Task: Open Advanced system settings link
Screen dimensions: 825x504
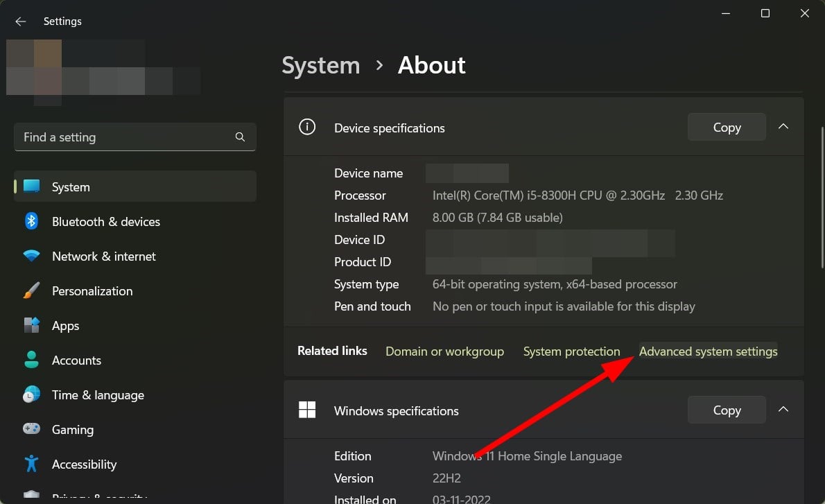Action: click(709, 351)
